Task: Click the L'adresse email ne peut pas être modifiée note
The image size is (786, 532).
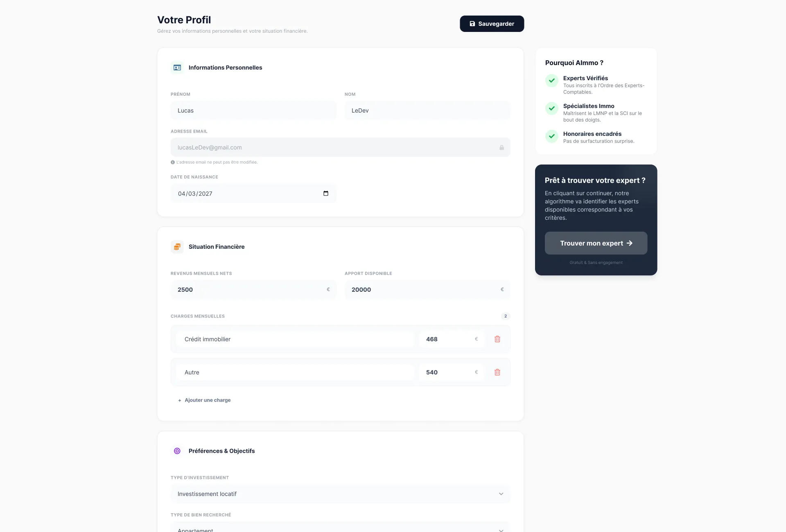Action: 217,162
